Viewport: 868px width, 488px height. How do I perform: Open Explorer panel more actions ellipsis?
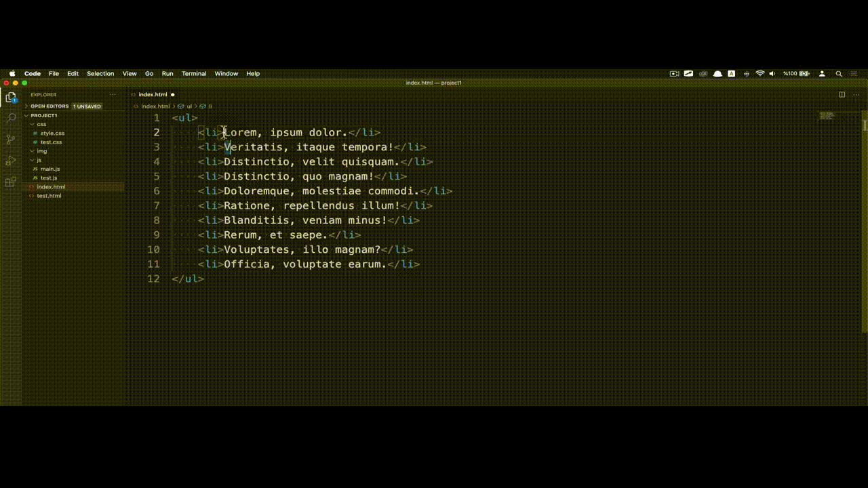tap(113, 95)
